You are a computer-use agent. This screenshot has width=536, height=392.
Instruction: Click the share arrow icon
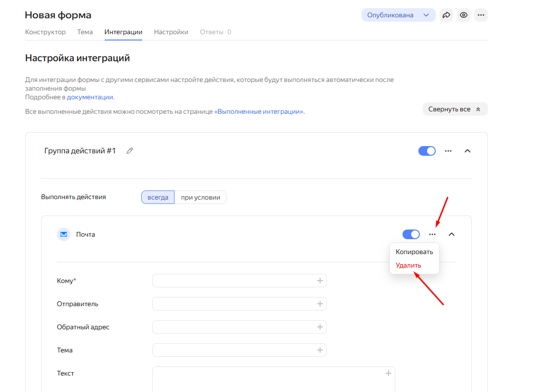446,15
